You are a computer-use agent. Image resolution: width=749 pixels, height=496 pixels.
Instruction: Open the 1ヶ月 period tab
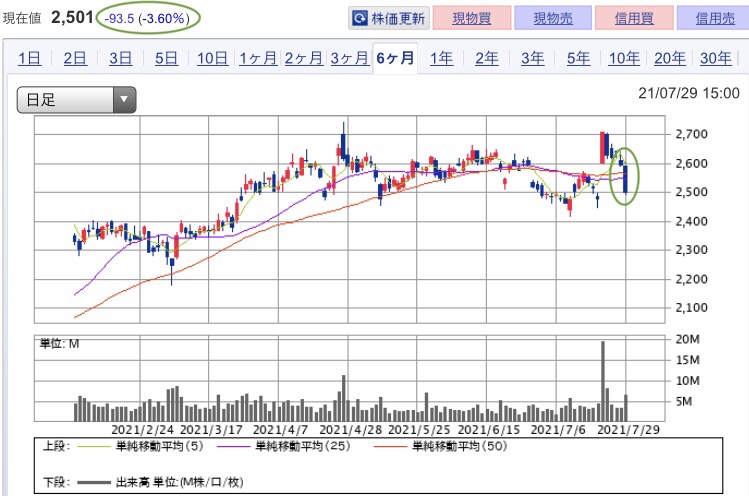click(258, 58)
